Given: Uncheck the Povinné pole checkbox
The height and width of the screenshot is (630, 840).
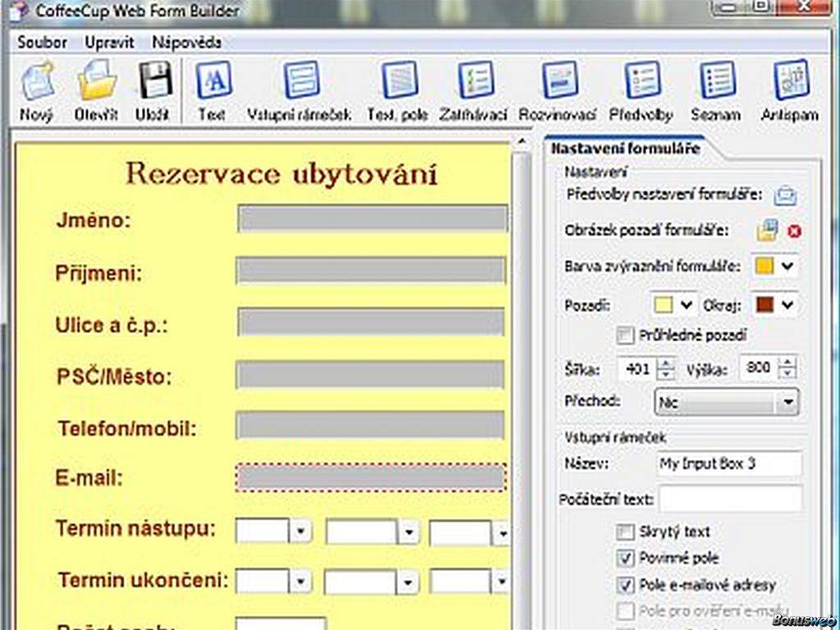Looking at the screenshot, I should (x=626, y=558).
